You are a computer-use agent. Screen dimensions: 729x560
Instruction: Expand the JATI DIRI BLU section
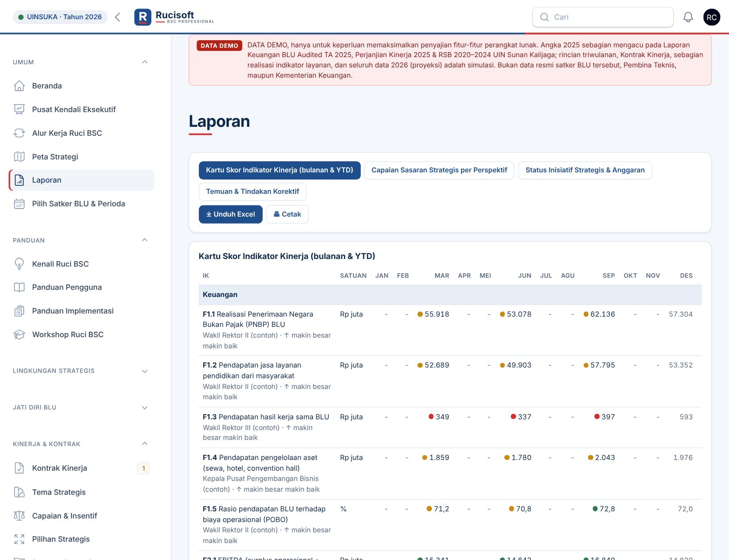pos(145,408)
